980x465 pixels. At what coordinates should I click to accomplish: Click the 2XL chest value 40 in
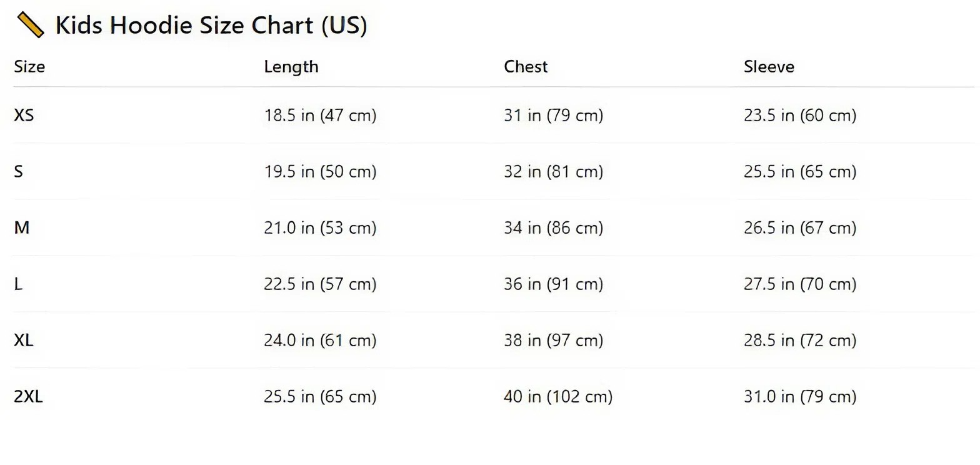pyautogui.click(x=557, y=397)
